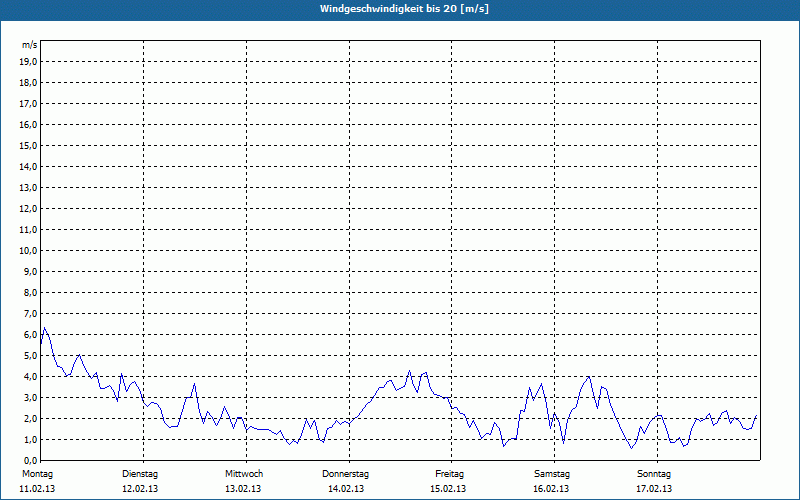Click the 'm/s' unit label on the axis
Viewport: 800px width, 500px height.
tap(30, 45)
